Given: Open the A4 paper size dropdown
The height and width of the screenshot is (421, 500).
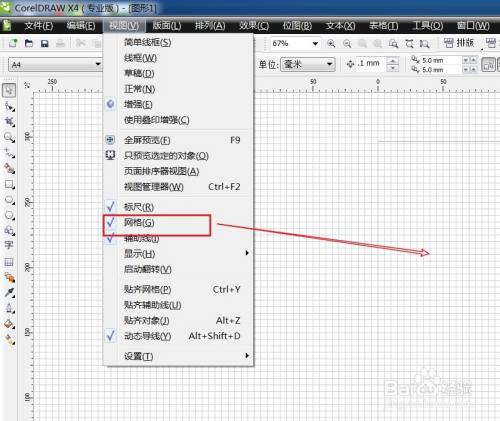Looking at the screenshot, I should click(98, 64).
